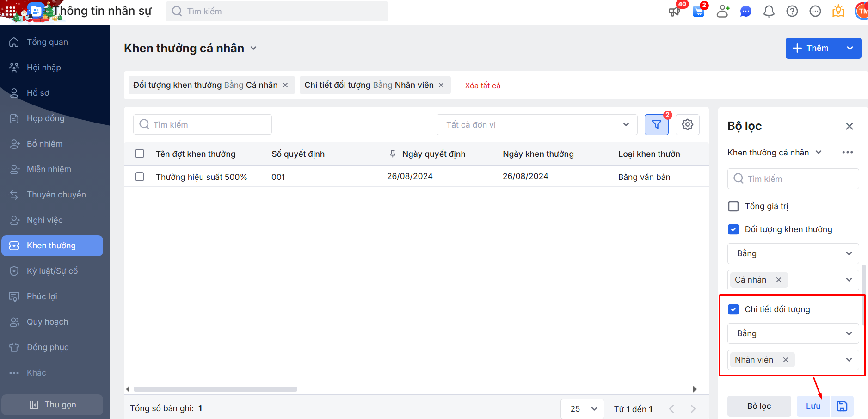Click the announcements megaphone icon
The height and width of the screenshot is (419, 868).
coord(674,11)
